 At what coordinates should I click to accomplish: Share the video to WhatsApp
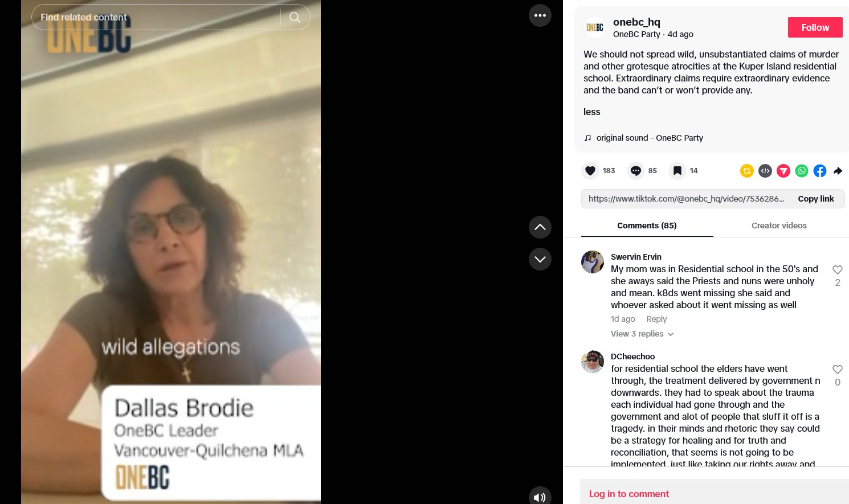pyautogui.click(x=802, y=171)
